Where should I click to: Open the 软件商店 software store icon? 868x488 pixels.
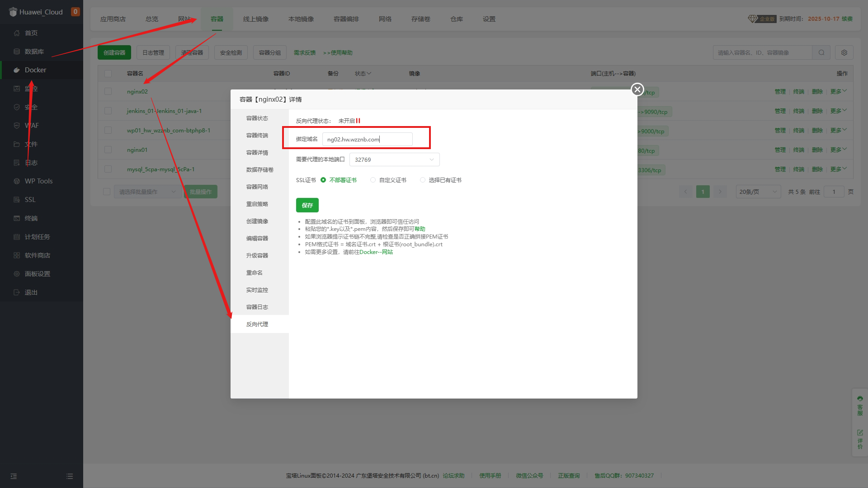(17, 255)
